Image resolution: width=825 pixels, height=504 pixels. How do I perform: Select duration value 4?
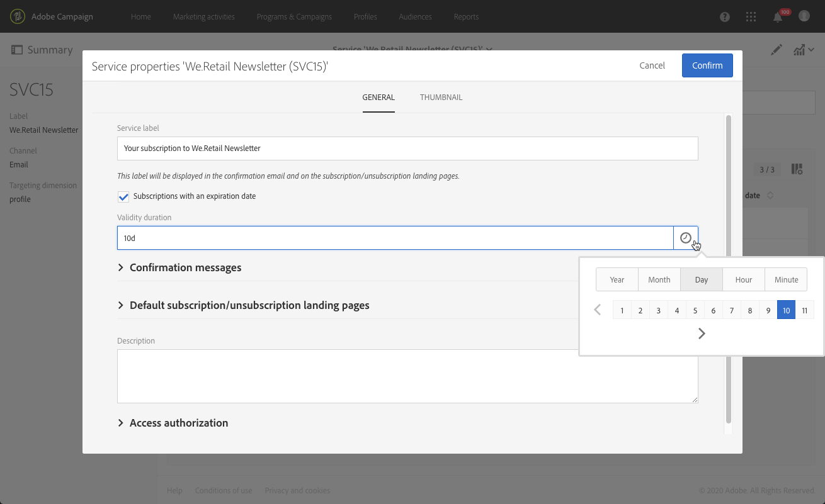(x=677, y=310)
